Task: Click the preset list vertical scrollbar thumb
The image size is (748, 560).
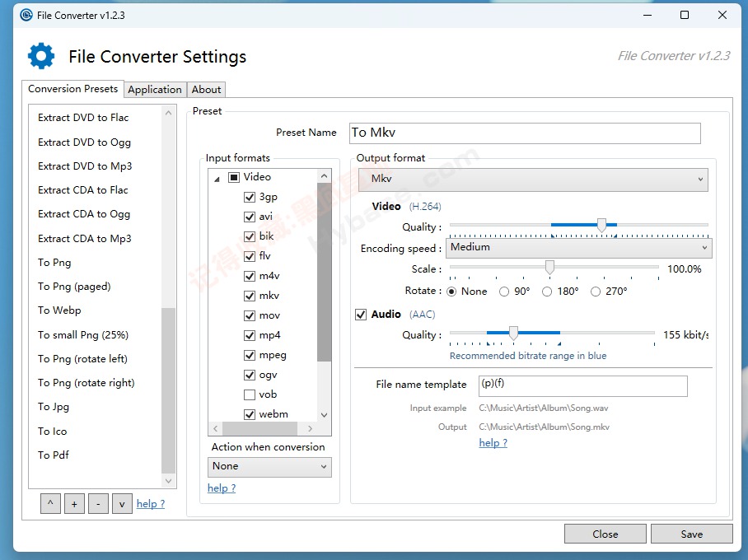Action: point(168,390)
